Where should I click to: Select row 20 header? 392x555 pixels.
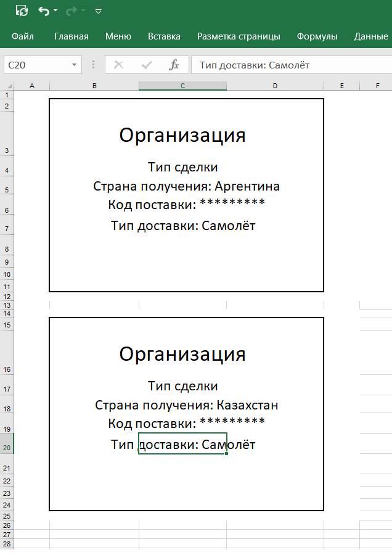7,448
